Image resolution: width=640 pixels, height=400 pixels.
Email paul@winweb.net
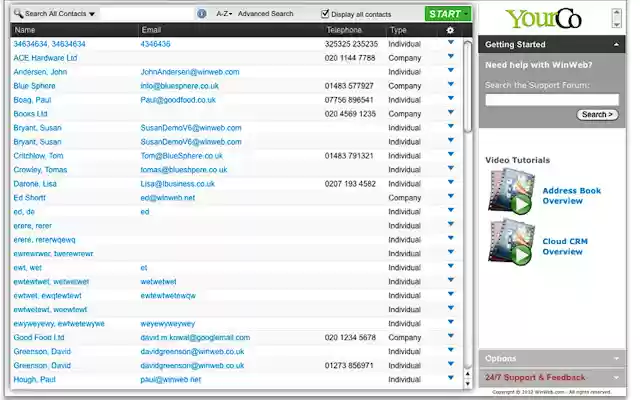click(x=171, y=380)
